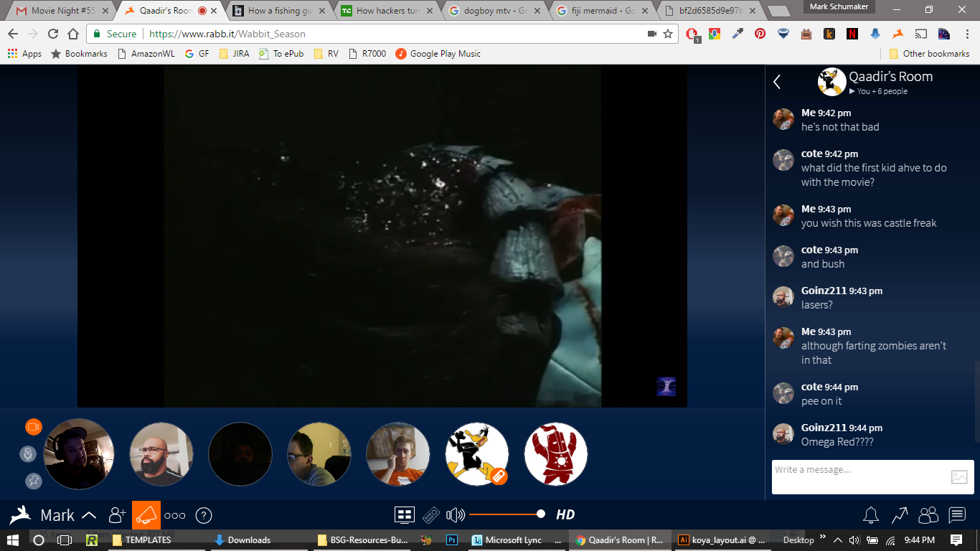Switch to the bf2d6585d9e97b tab
980x551 pixels.
point(711,11)
